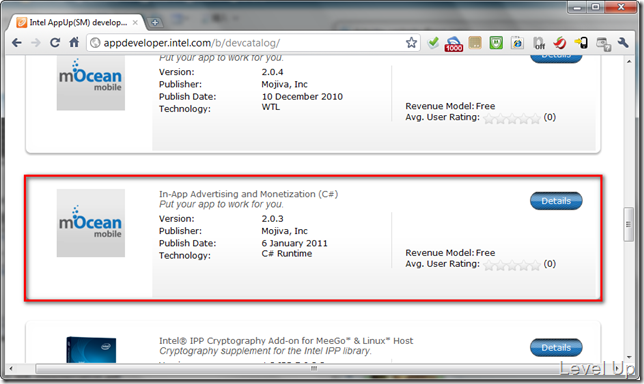Click the extension icon labeled off
644x384 pixels.
tap(539, 44)
